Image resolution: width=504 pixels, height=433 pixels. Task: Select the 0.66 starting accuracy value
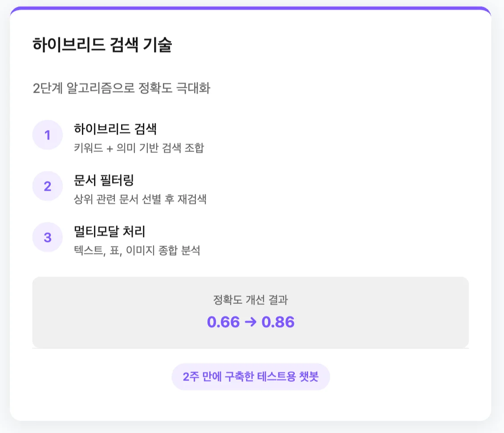[x=224, y=322]
